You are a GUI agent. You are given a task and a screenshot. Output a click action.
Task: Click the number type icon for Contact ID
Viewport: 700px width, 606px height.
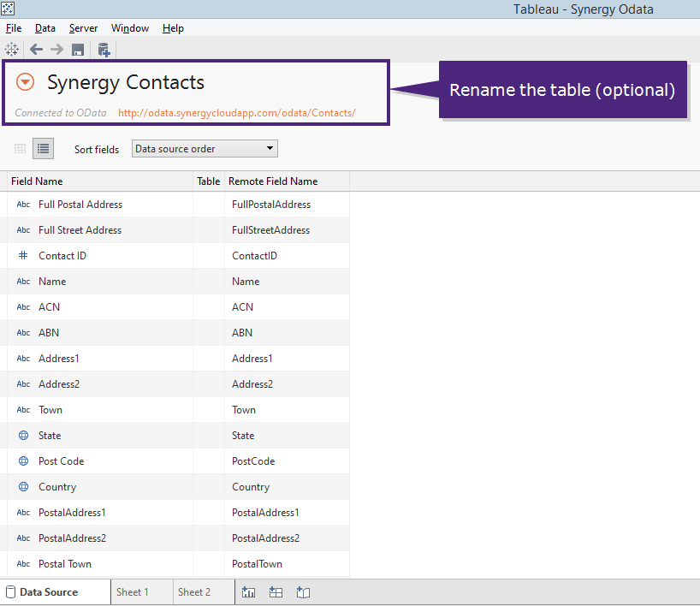click(x=23, y=255)
